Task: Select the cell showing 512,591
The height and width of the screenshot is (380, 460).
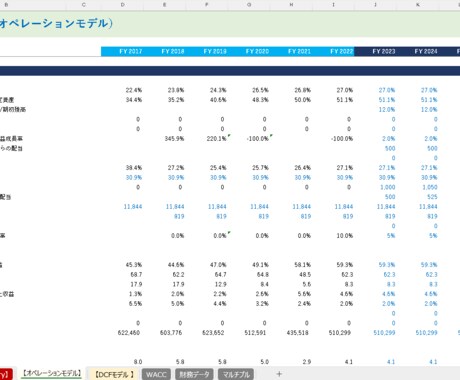Action: [255, 333]
